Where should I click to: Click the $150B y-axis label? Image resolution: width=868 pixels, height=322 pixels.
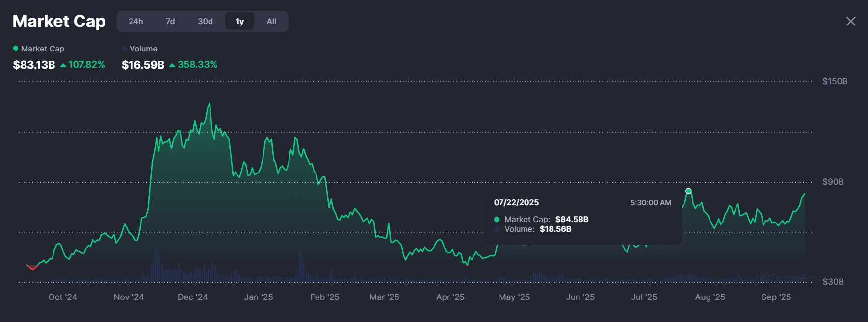point(835,81)
